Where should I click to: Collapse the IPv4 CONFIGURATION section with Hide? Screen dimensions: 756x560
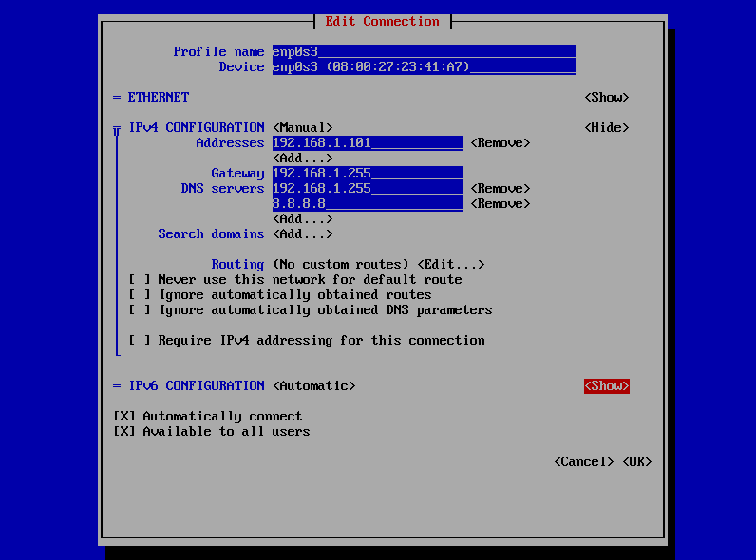[x=606, y=127]
